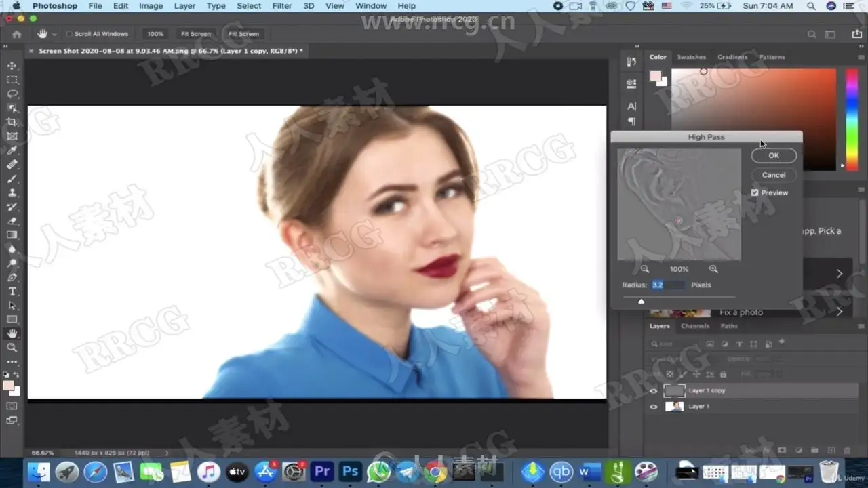Viewport: 868px width, 488px height.
Task: Add adjustment layer icon
Action: [x=799, y=450]
